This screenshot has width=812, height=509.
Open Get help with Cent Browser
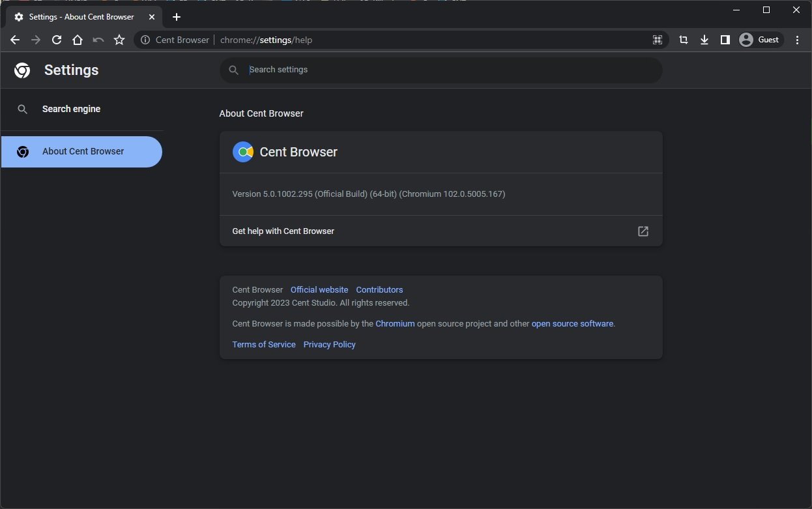point(441,231)
